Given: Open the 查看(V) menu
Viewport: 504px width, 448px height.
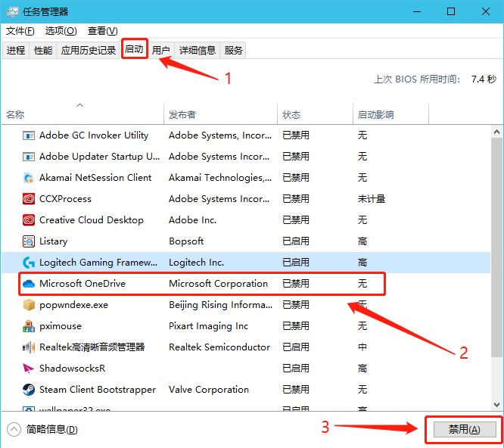Looking at the screenshot, I should (102, 31).
